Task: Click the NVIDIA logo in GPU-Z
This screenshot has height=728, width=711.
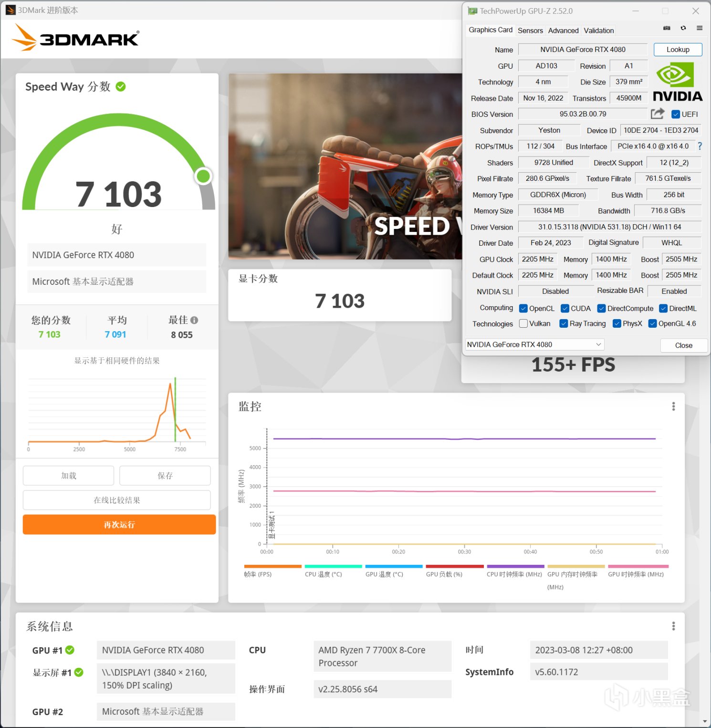Action: pos(678,82)
